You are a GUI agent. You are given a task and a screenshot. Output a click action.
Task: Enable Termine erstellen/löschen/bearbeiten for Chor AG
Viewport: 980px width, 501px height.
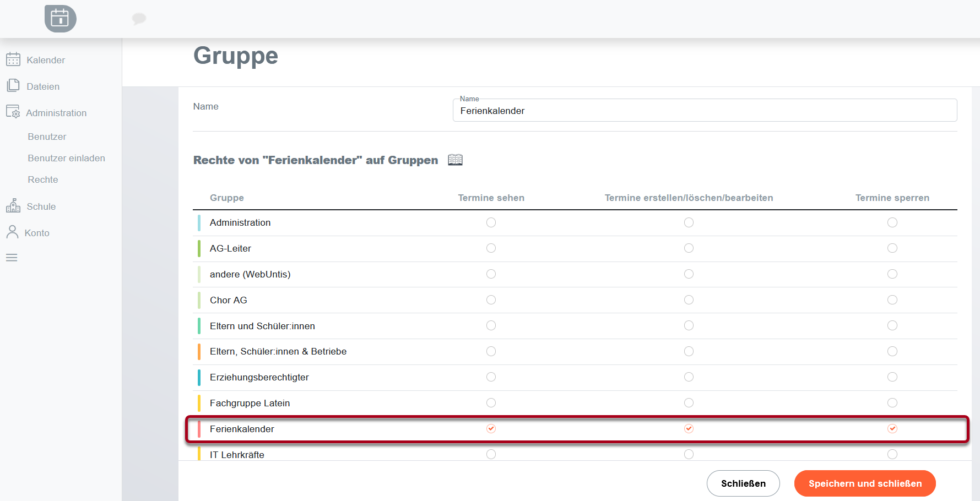tap(689, 300)
